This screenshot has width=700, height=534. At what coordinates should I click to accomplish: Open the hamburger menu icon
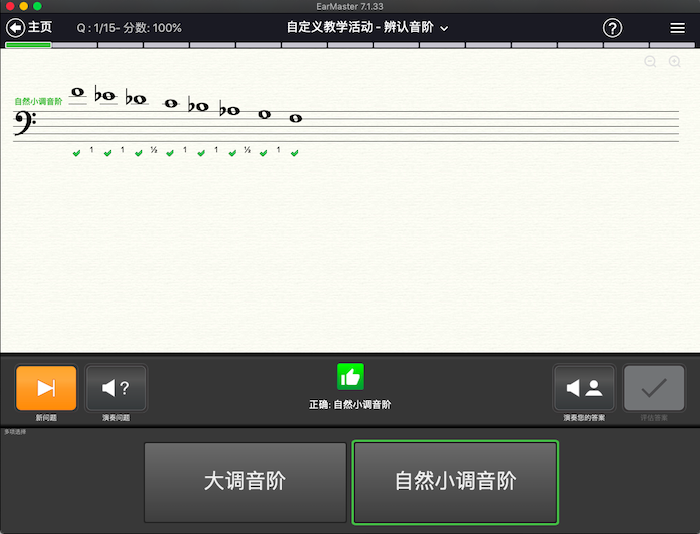click(677, 28)
